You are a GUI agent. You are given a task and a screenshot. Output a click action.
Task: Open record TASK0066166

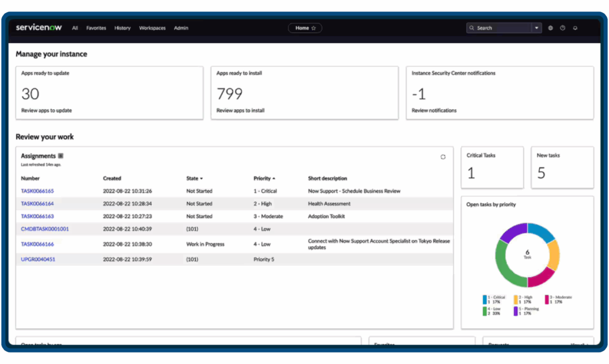click(x=37, y=244)
